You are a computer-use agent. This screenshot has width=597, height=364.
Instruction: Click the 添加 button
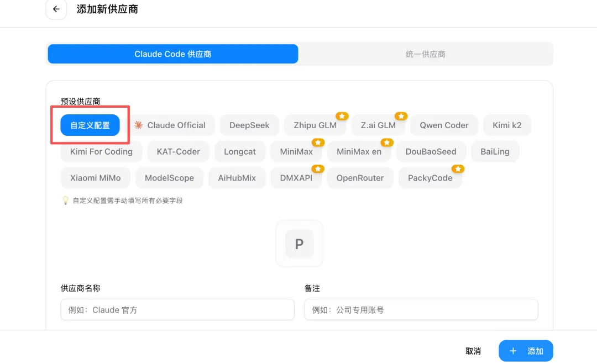click(x=526, y=351)
